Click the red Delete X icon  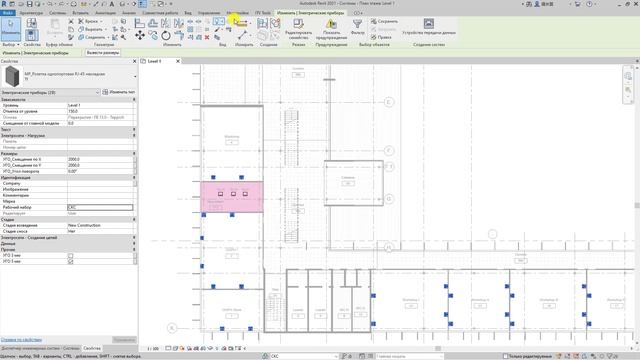tap(207, 37)
